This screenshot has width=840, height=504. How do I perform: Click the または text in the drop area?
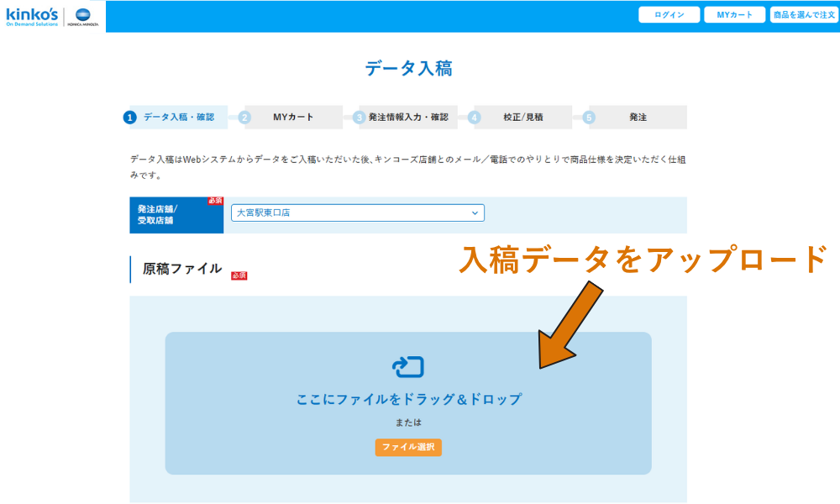point(408,423)
